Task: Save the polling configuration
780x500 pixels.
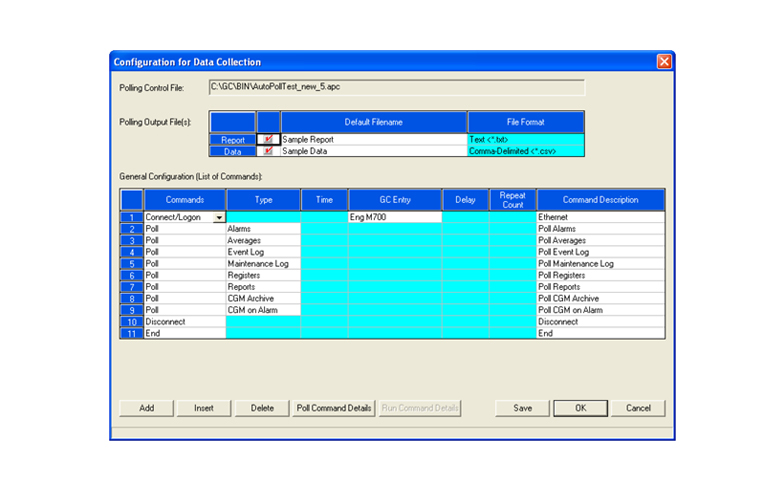Action: click(522, 408)
